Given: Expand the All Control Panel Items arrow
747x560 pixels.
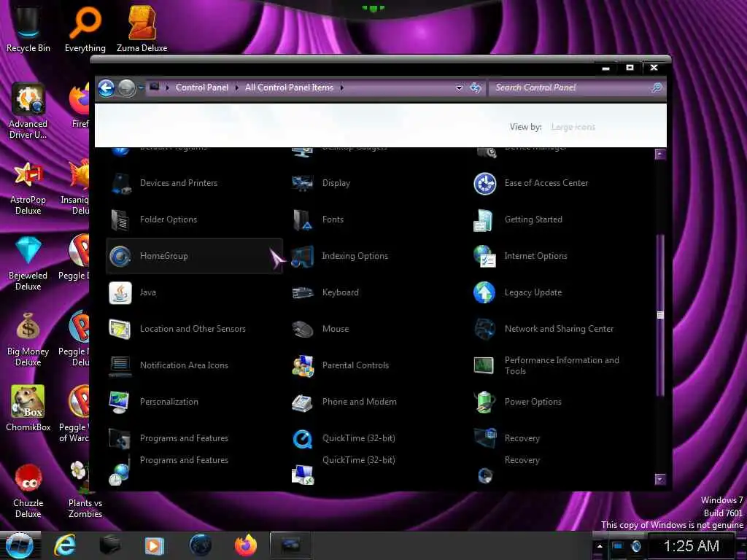Looking at the screenshot, I should (x=341, y=87).
